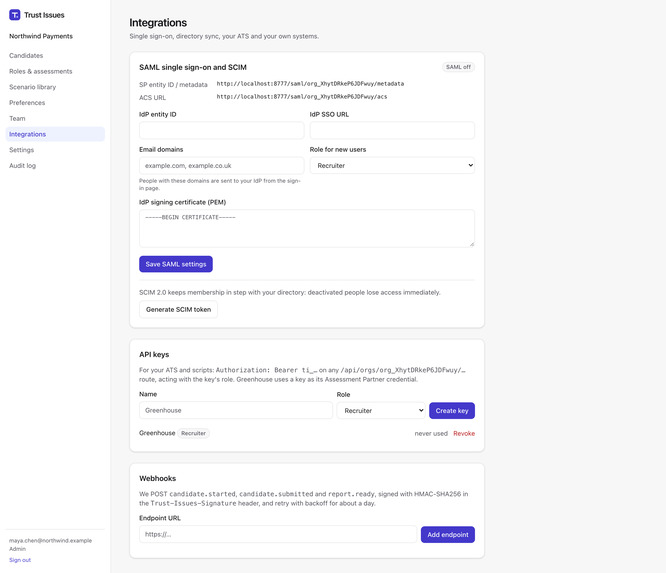This screenshot has height=573, width=666.
Task: Click Save SAML settings button
Action: (x=176, y=264)
